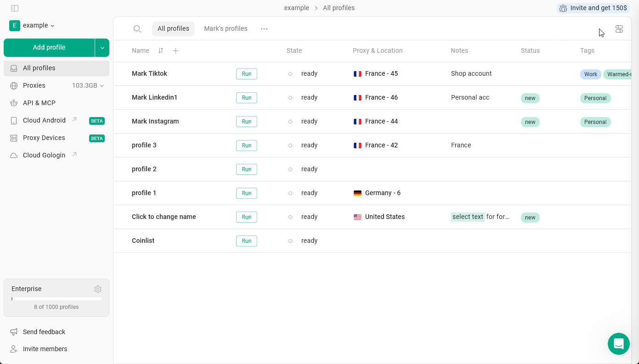This screenshot has width=639, height=364.
Task: Open the Add profile dropdown arrow
Action: coord(102,47)
